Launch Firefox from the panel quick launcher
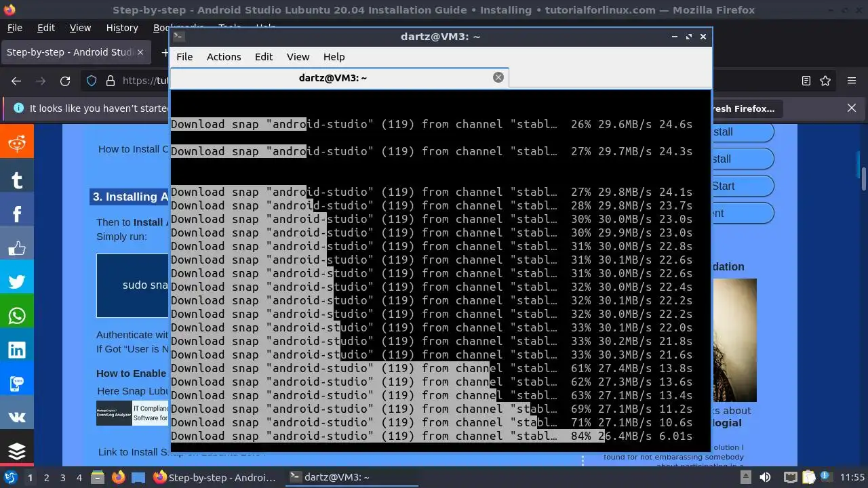Viewport: 868px width, 488px height. click(118, 477)
